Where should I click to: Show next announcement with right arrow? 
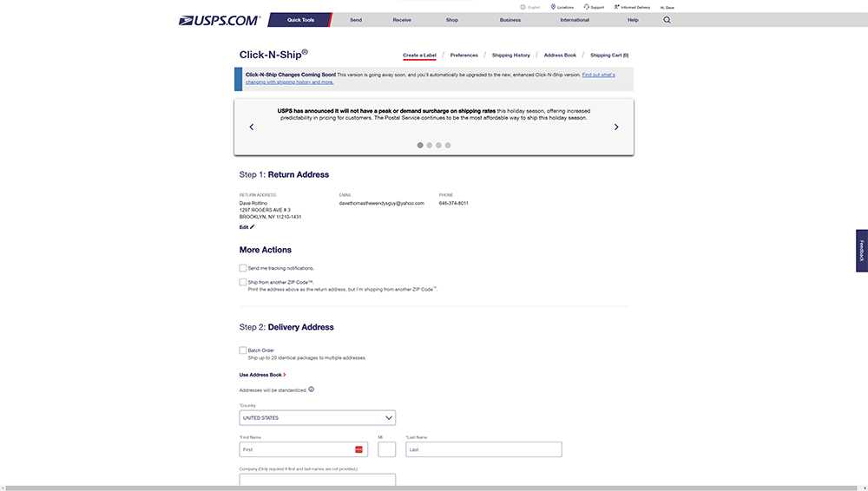click(x=616, y=127)
